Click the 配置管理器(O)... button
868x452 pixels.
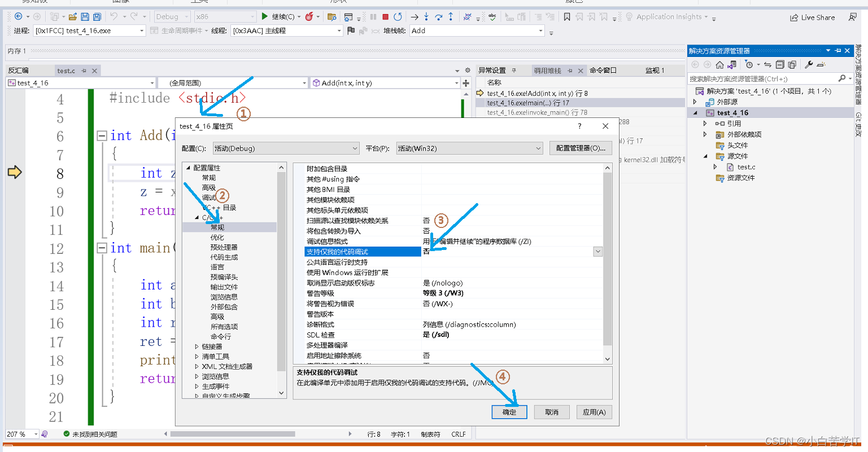click(x=581, y=148)
